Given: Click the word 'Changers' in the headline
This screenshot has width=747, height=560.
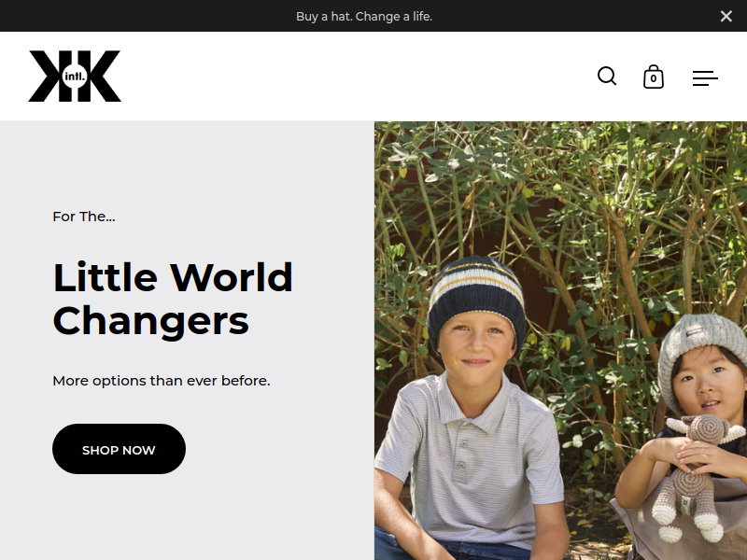Looking at the screenshot, I should coord(150,321).
